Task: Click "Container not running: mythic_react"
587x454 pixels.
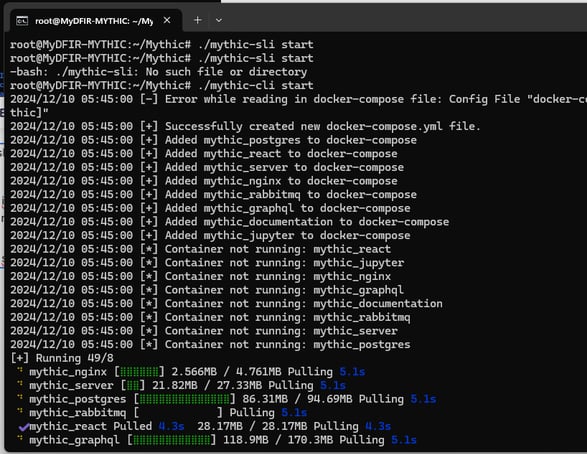Action: point(278,249)
